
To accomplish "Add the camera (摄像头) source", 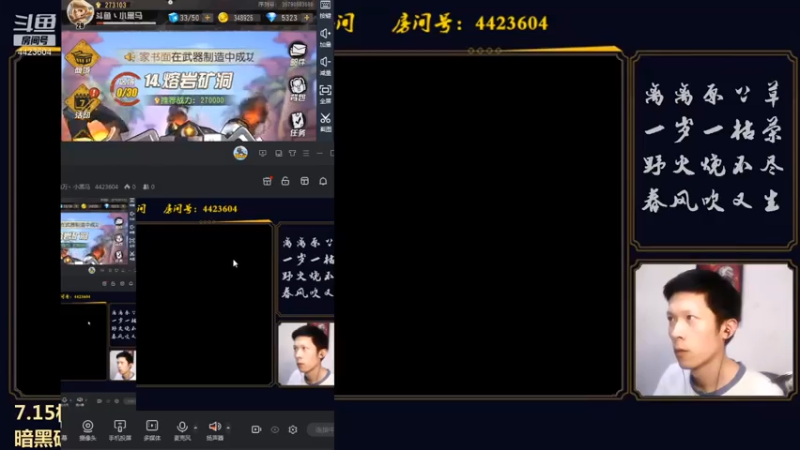I will click(88, 430).
